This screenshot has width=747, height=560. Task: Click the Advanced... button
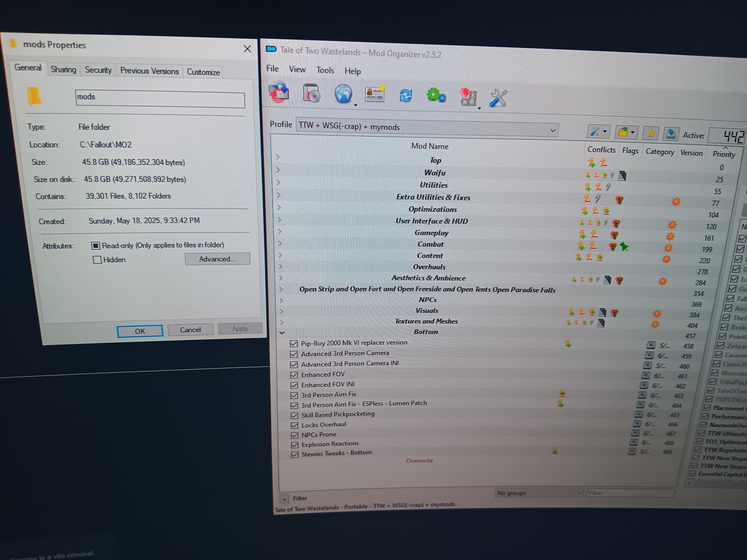(217, 259)
